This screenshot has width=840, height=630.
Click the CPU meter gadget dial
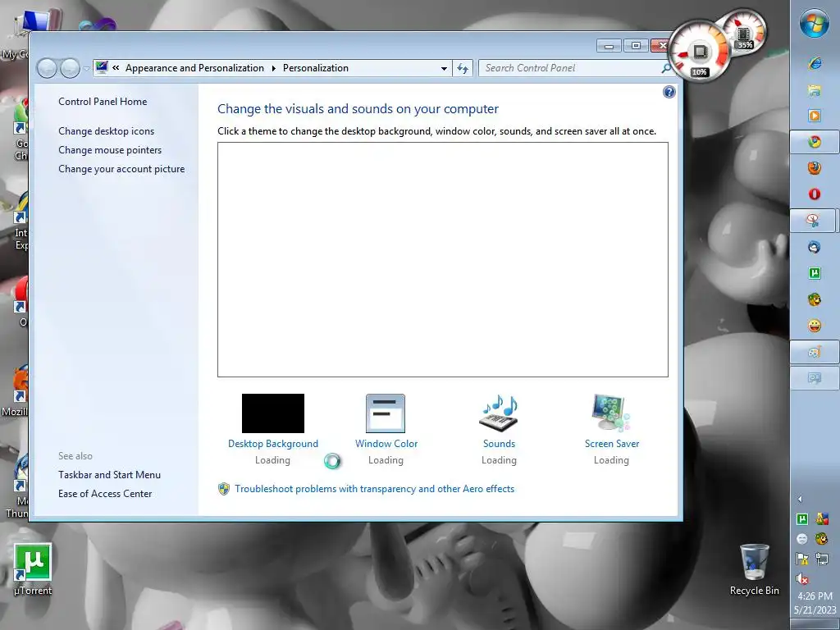pyautogui.click(x=699, y=51)
